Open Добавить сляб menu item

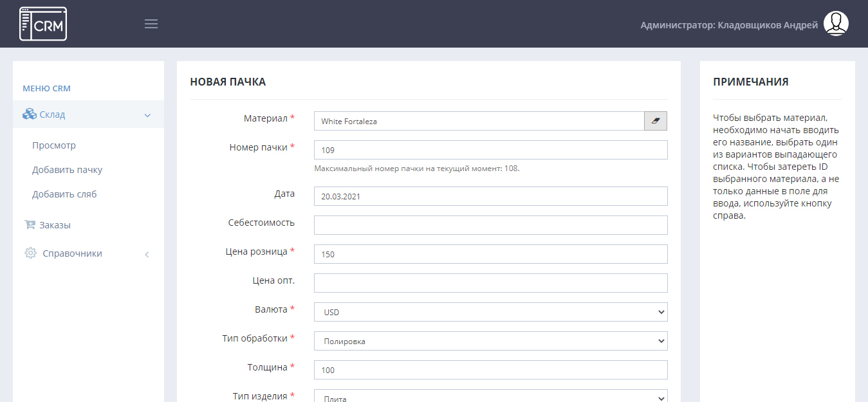(64, 194)
